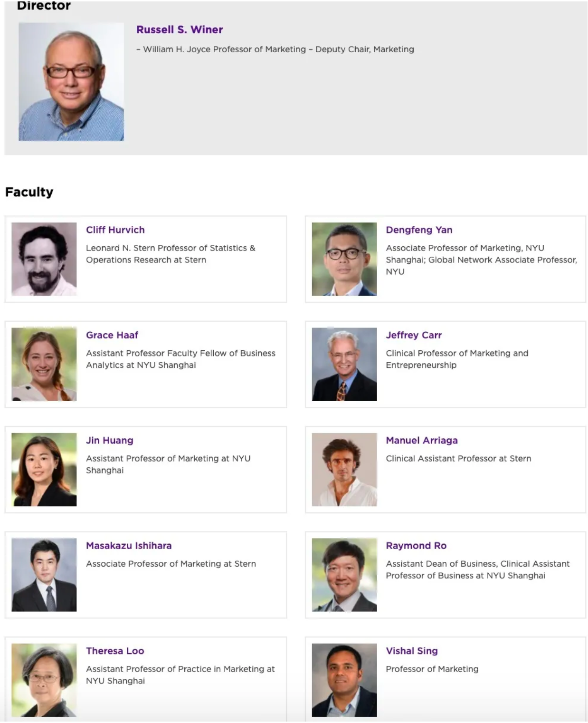Click the Director's portrait photo
The width and height of the screenshot is (588, 723).
point(71,82)
